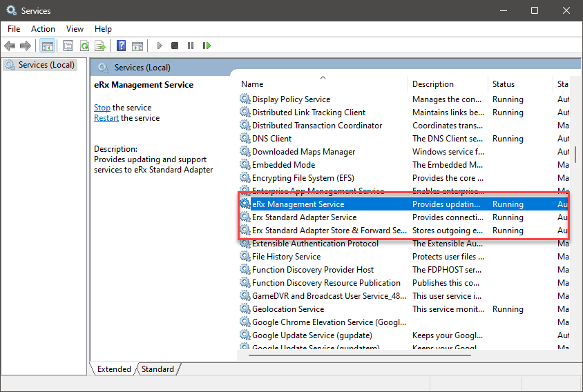Click the Forward arrow toolbar icon
Image resolution: width=583 pixels, height=392 pixels.
click(26, 46)
